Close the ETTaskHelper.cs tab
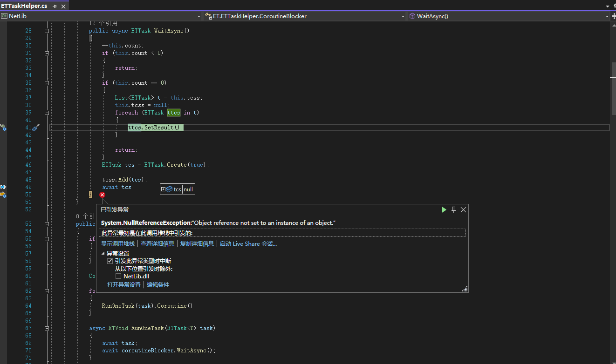Screen dimensions: 616x364 63,6
